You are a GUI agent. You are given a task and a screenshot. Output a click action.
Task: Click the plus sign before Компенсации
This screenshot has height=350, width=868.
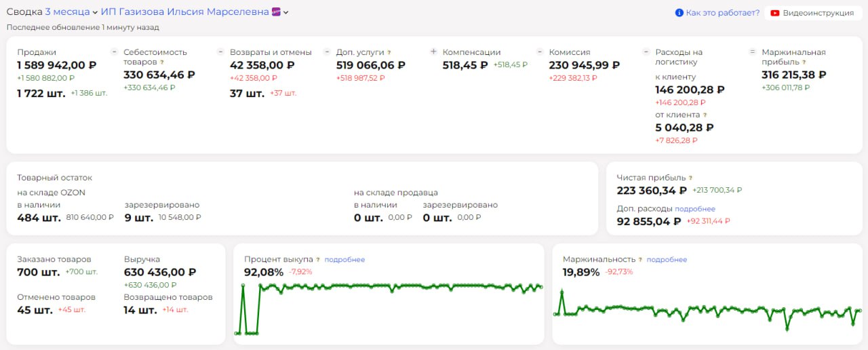point(434,52)
